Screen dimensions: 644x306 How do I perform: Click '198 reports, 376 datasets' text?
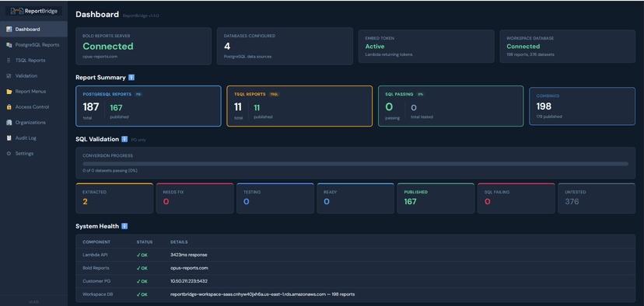[530, 54]
